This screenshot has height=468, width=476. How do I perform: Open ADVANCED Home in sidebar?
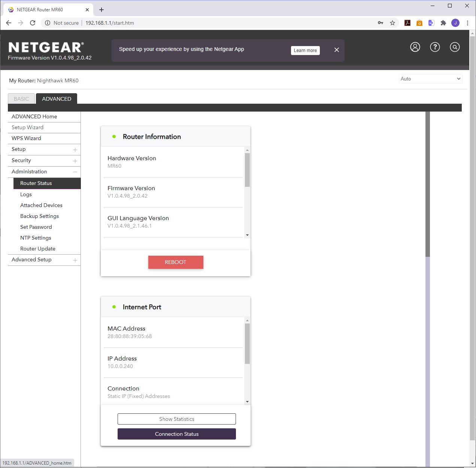(44, 116)
